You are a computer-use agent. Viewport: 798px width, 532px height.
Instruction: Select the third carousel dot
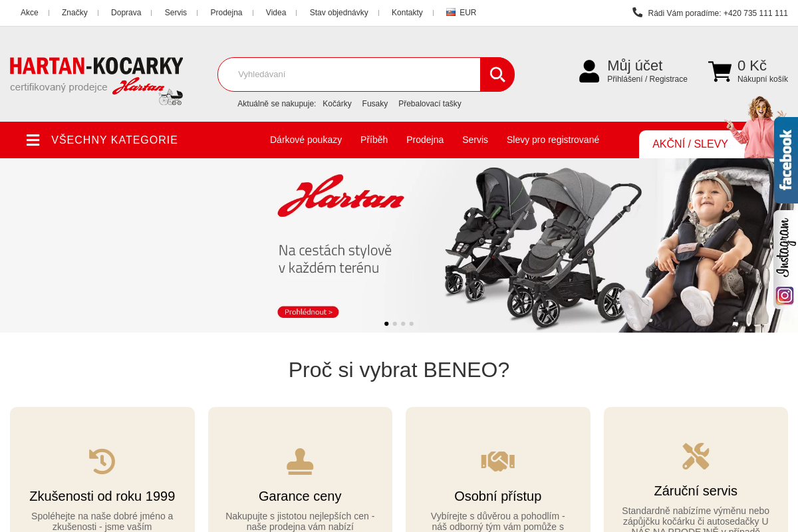[403, 324]
